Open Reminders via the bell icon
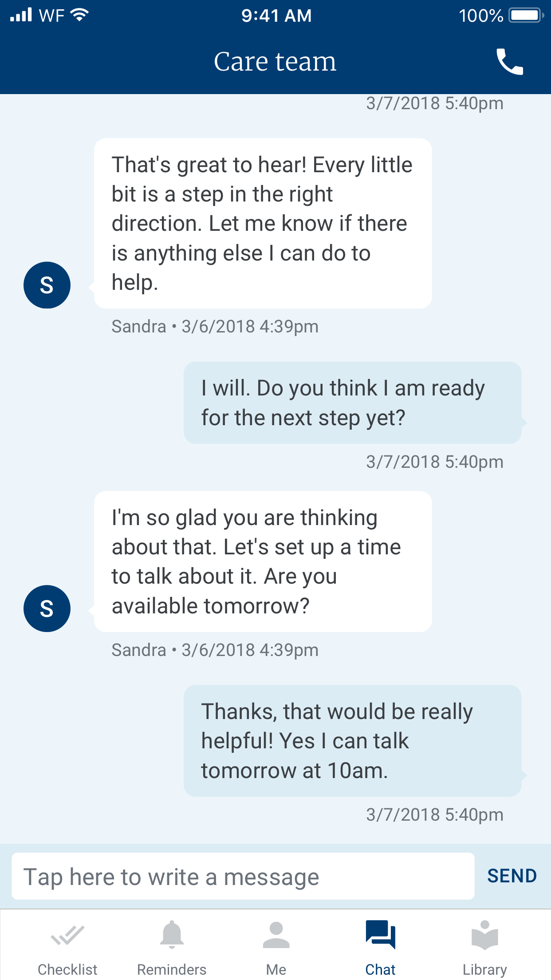The width and height of the screenshot is (551, 980). pos(172,934)
